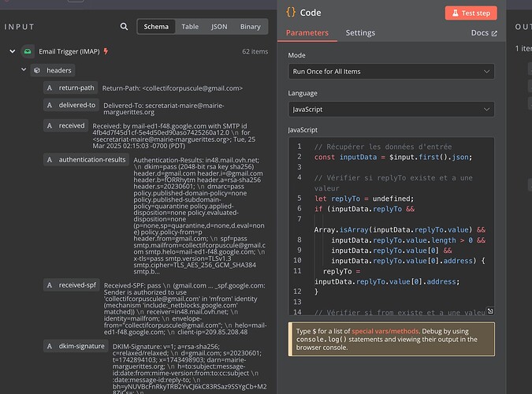Click the string type icon of authentication-results
This screenshot has width=532, height=394.
point(50,159)
